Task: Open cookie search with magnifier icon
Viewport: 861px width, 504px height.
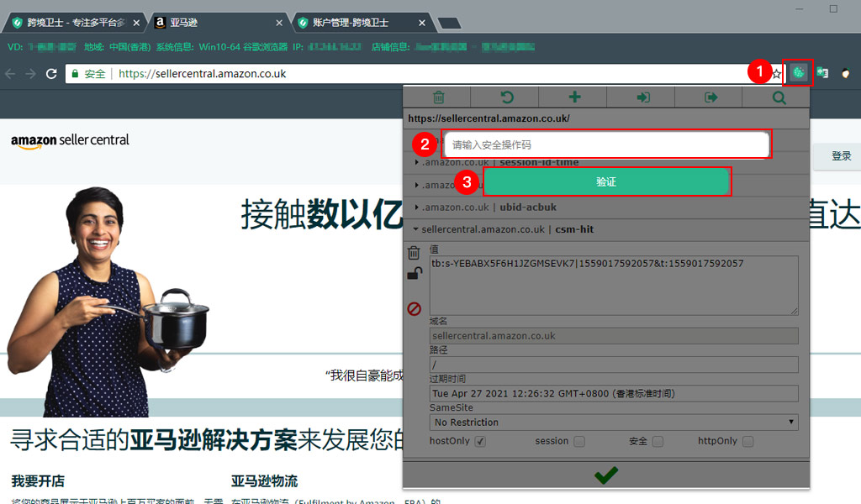Action: 779,97
